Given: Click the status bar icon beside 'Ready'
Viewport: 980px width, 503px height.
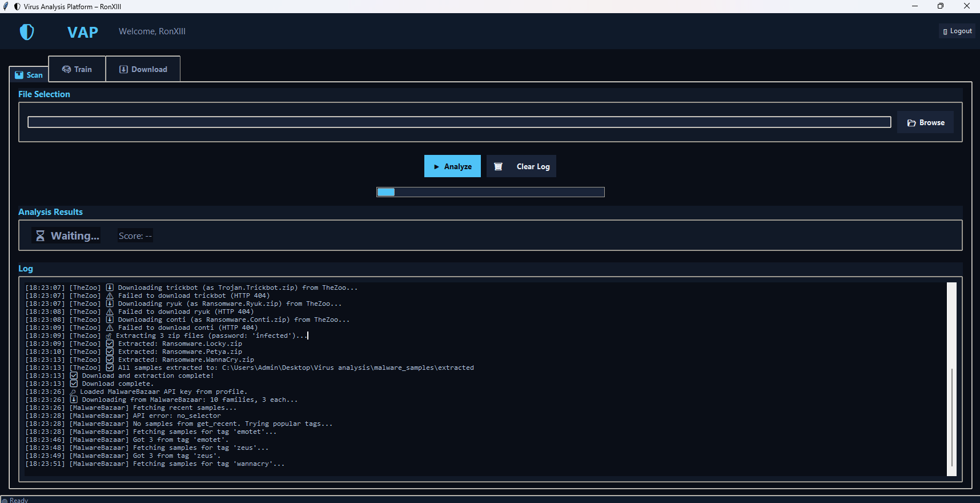Looking at the screenshot, I should pyautogui.click(x=5, y=500).
